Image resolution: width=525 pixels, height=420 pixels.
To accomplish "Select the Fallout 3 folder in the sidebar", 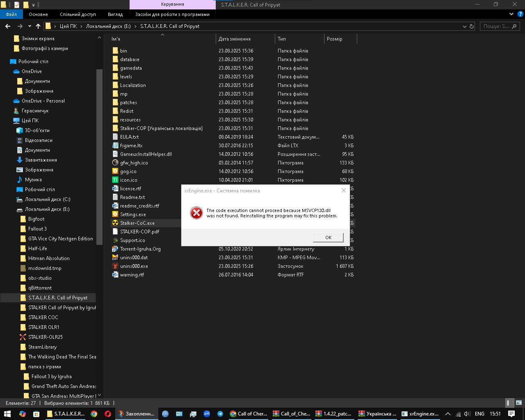I will 37,229.
